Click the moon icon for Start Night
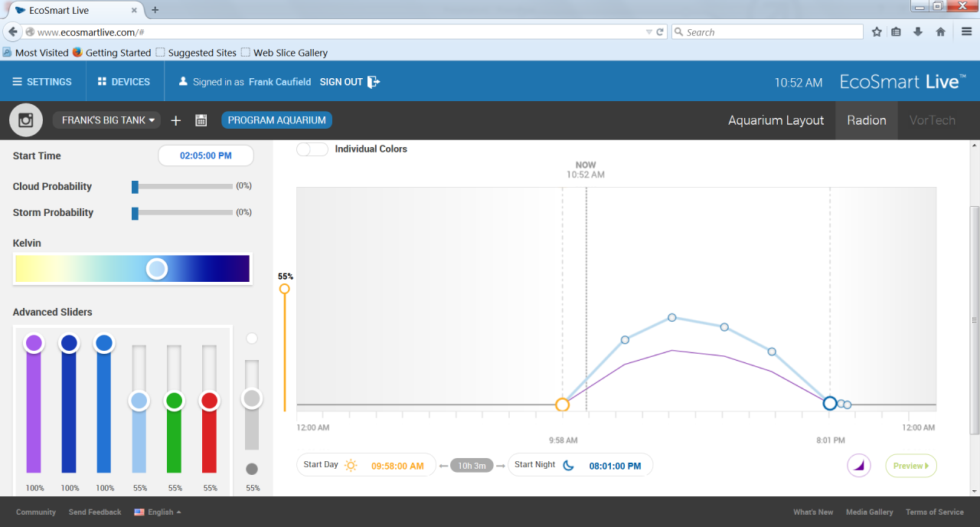The width and height of the screenshot is (980, 527). tap(568, 465)
